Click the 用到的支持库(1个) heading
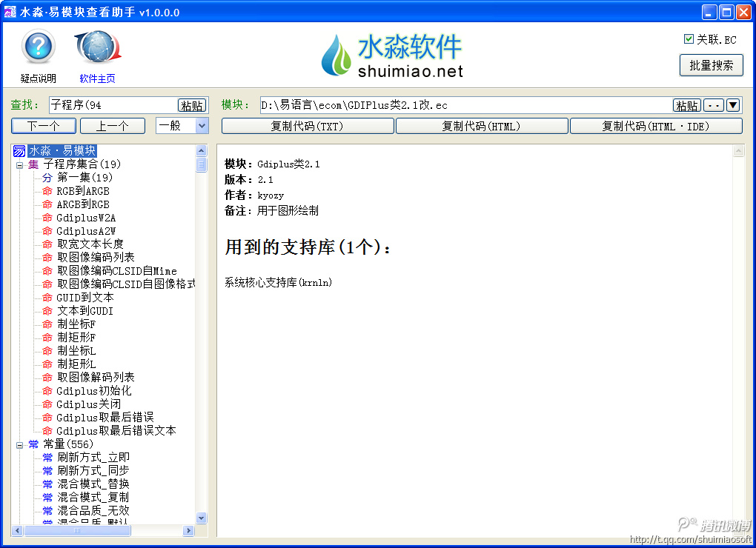The height and width of the screenshot is (548, 756). 308,247
